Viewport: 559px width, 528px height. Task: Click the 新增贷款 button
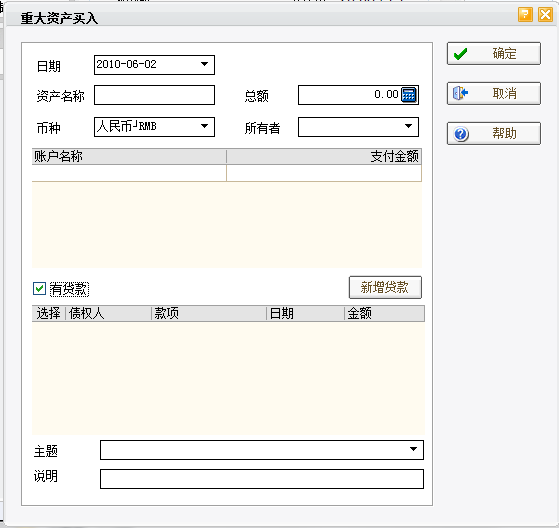click(x=385, y=287)
